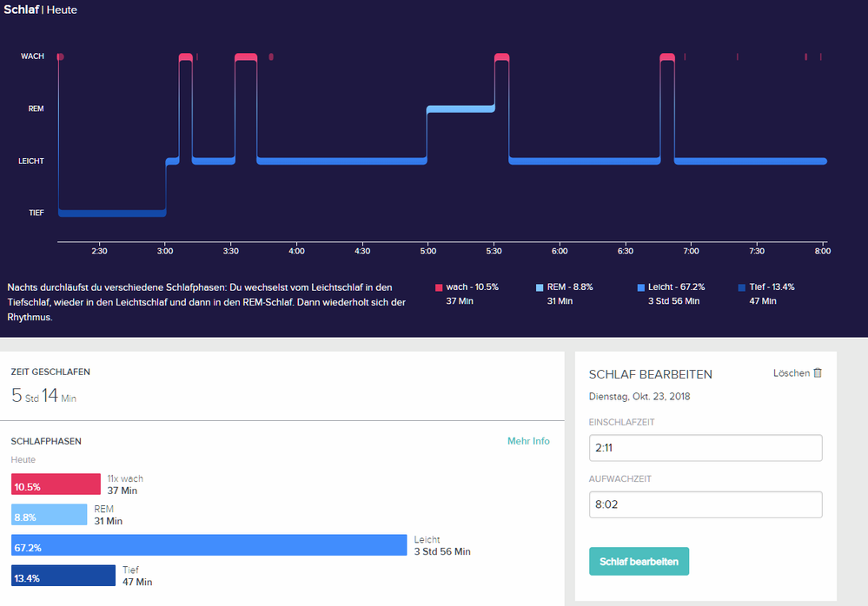
Task: Click the red wach legend swatch
Action: tap(439, 287)
